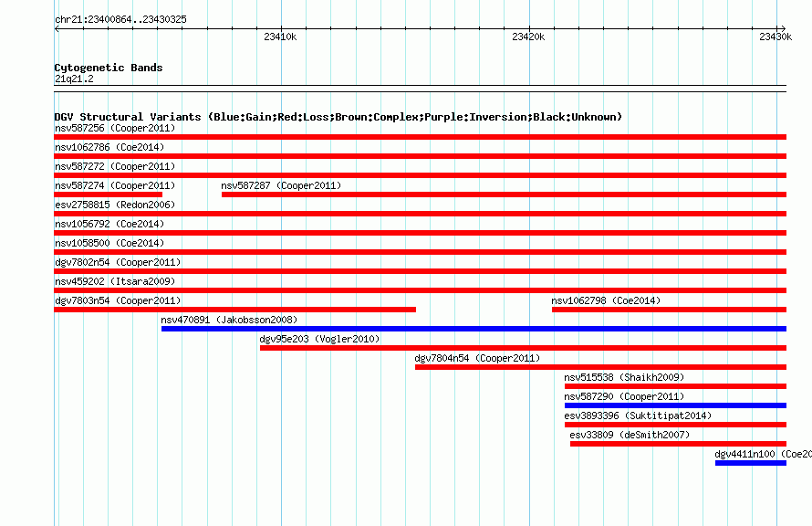
Task: Click the red bar under esv3893396
Action: (x=675, y=425)
